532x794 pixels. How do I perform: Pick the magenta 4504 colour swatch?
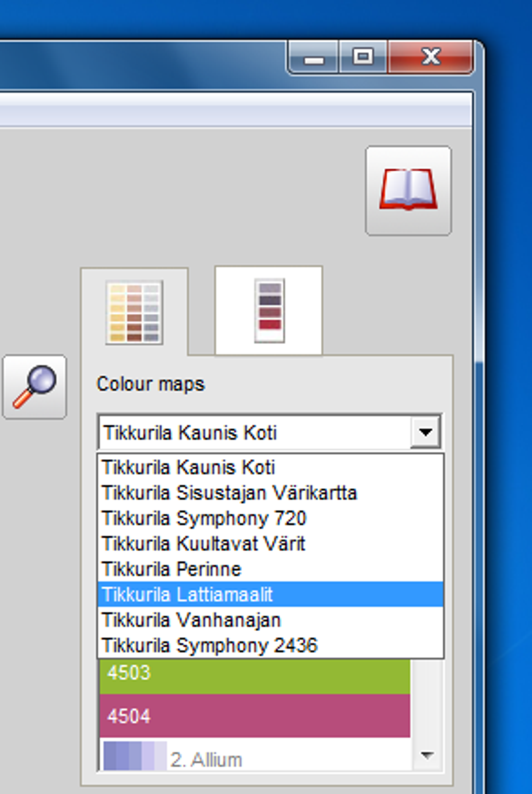(255, 716)
